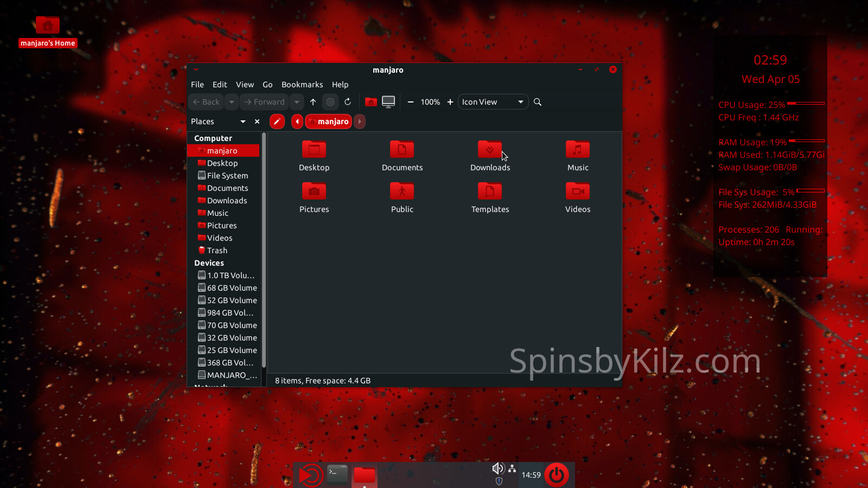
Task: Click the search magnifier icon
Action: (x=538, y=102)
